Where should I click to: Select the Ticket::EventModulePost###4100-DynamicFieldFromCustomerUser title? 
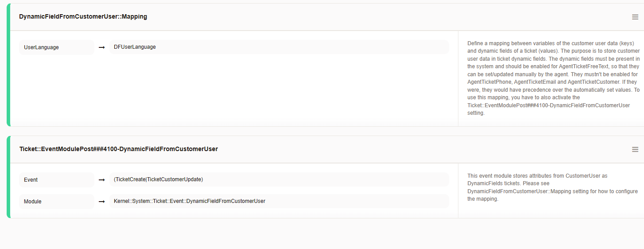tap(118, 149)
